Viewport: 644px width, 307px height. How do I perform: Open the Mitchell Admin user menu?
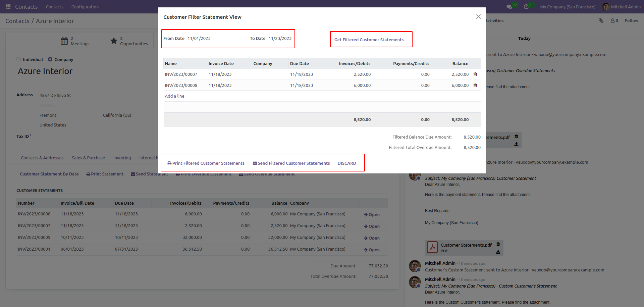[622, 7]
